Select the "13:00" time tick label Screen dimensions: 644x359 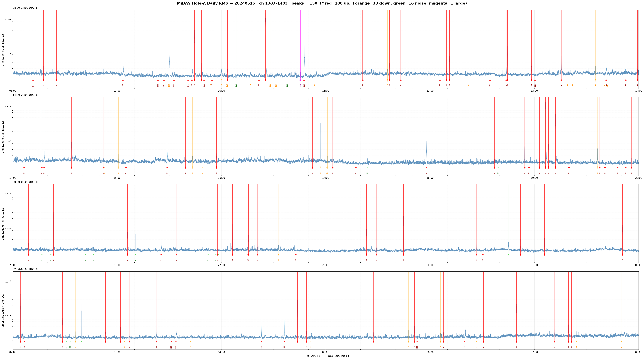pyautogui.click(x=534, y=91)
